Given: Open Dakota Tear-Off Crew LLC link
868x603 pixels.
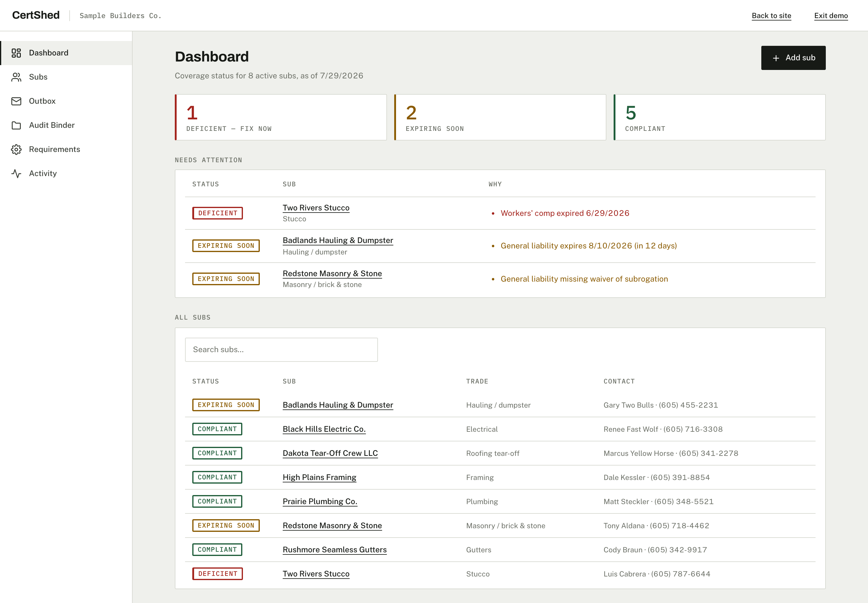Looking at the screenshot, I should pos(330,453).
